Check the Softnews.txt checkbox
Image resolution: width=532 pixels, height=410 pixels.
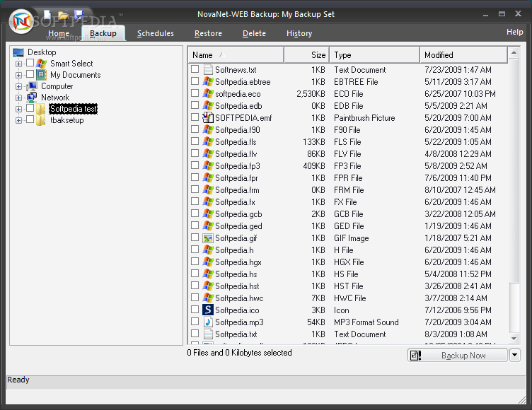(195, 69)
